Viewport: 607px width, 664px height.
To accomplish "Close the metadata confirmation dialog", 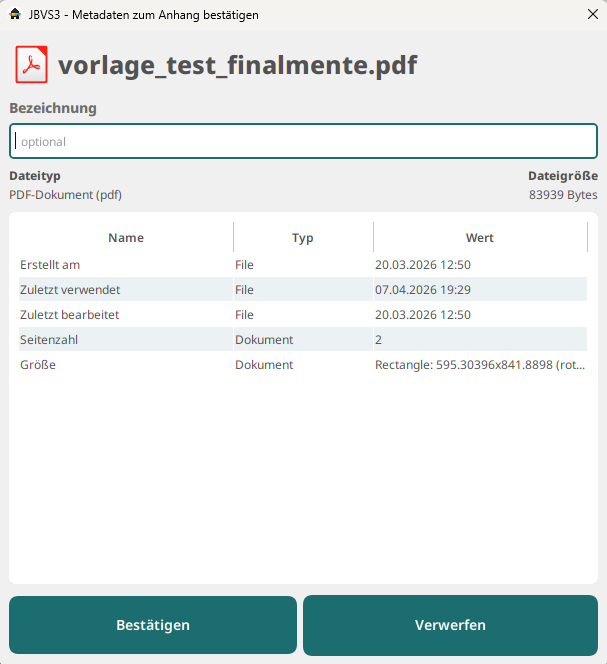I will pyautogui.click(x=591, y=14).
